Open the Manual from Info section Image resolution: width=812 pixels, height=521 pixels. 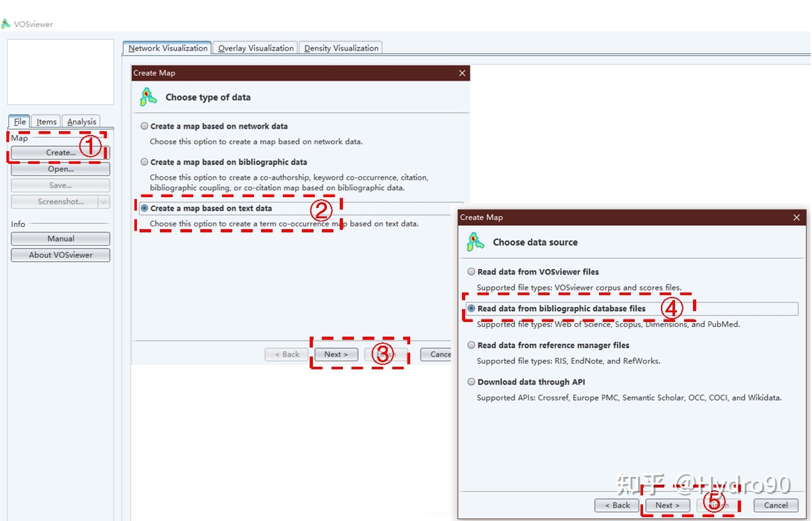tap(60, 238)
